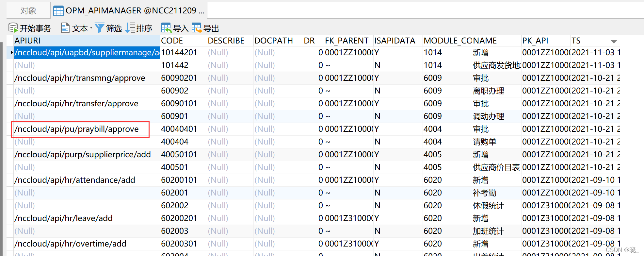Click the 导出 export button label
The height and width of the screenshot is (256, 644).
(211, 28)
